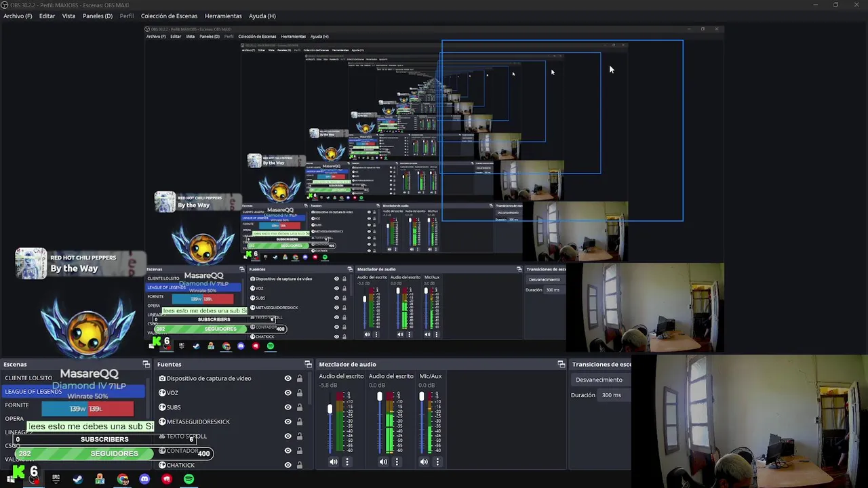Toggle the lock on main METASEGUIDORESKICK source

click(299, 422)
